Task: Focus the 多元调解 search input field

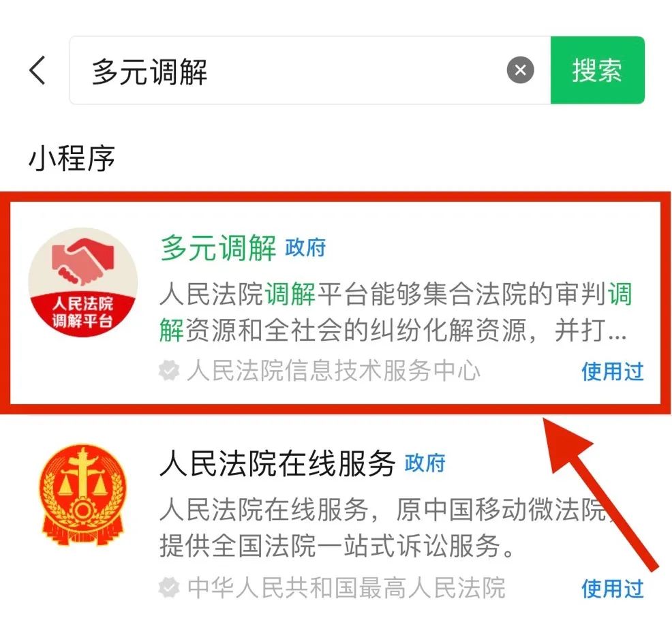Action: point(310,70)
